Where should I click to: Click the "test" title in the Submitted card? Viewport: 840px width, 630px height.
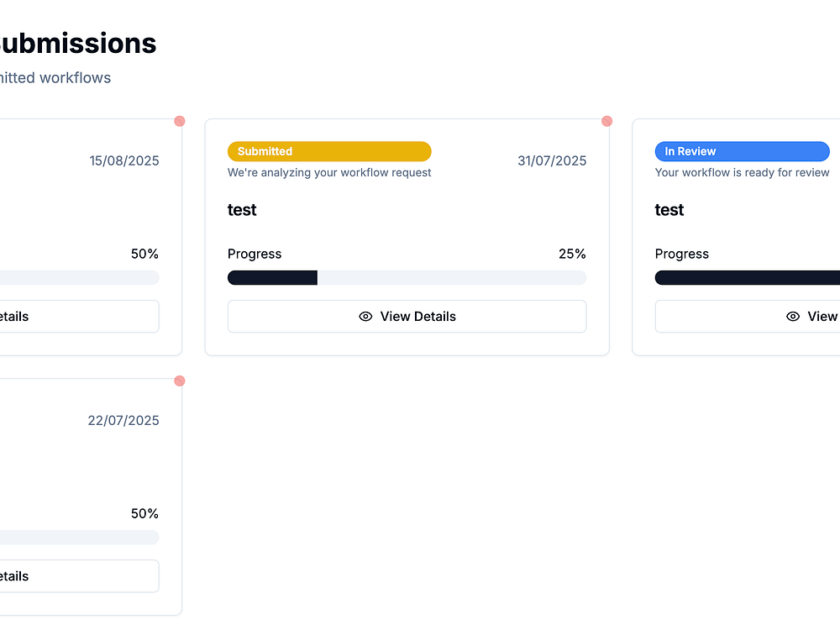pyautogui.click(x=242, y=210)
